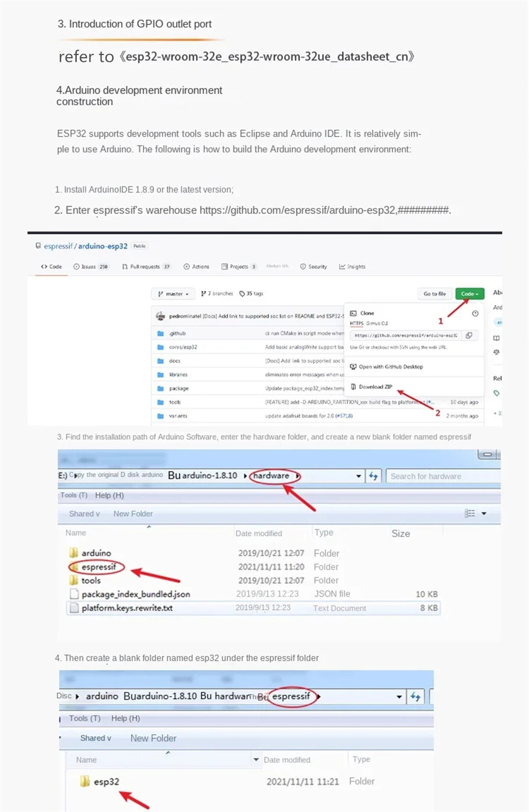Click the repository icon before espressif
The width and height of the screenshot is (529, 812).
coord(38,246)
